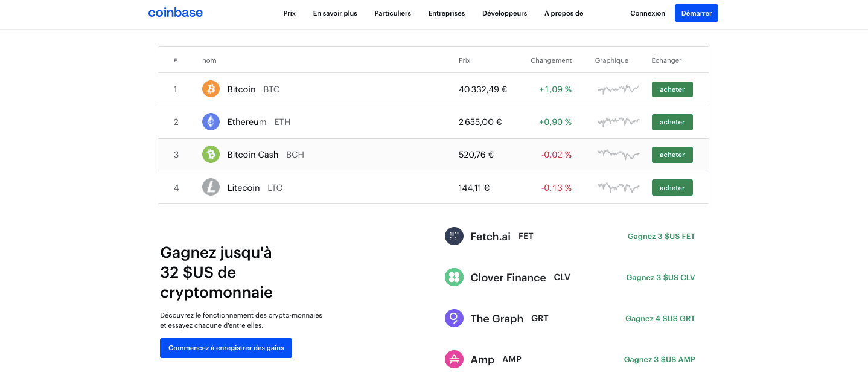Select the Bitcoin BTC icon

click(x=211, y=89)
